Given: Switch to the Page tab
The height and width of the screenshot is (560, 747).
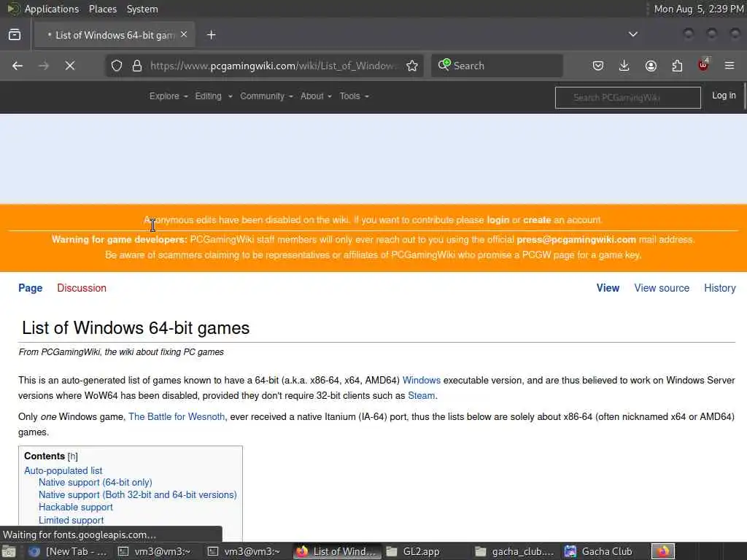Looking at the screenshot, I should tap(31, 288).
